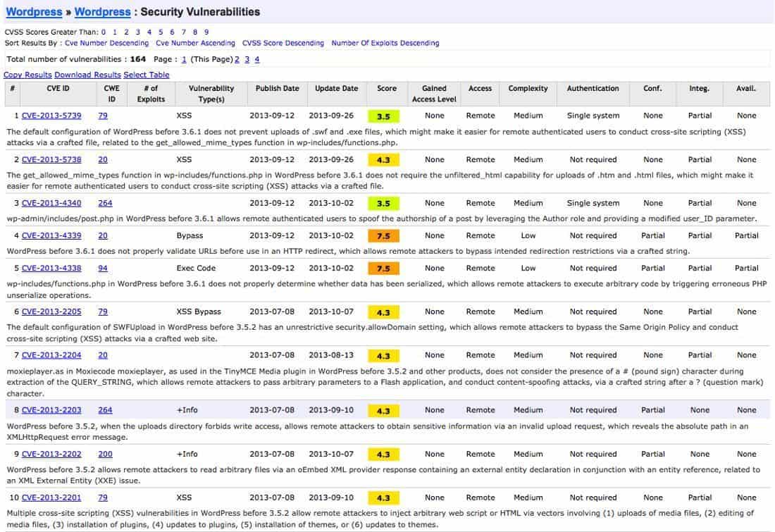The height and width of the screenshot is (532, 775).
Task: Click the total vulnerabilities count 164
Action: (x=138, y=59)
